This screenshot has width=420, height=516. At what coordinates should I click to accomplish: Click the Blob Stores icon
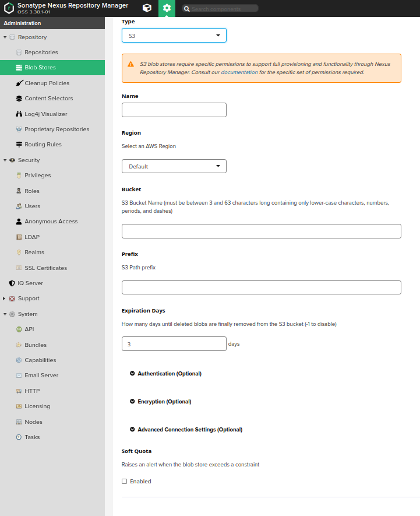(19, 68)
